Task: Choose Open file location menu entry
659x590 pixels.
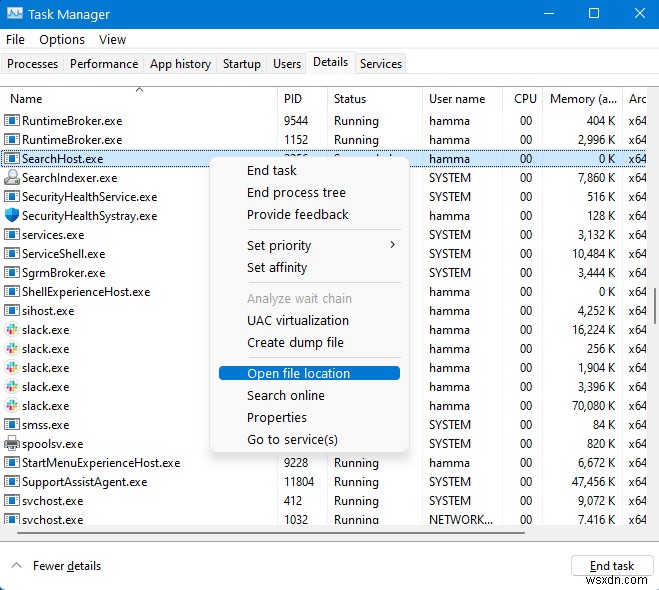Action: (309, 373)
